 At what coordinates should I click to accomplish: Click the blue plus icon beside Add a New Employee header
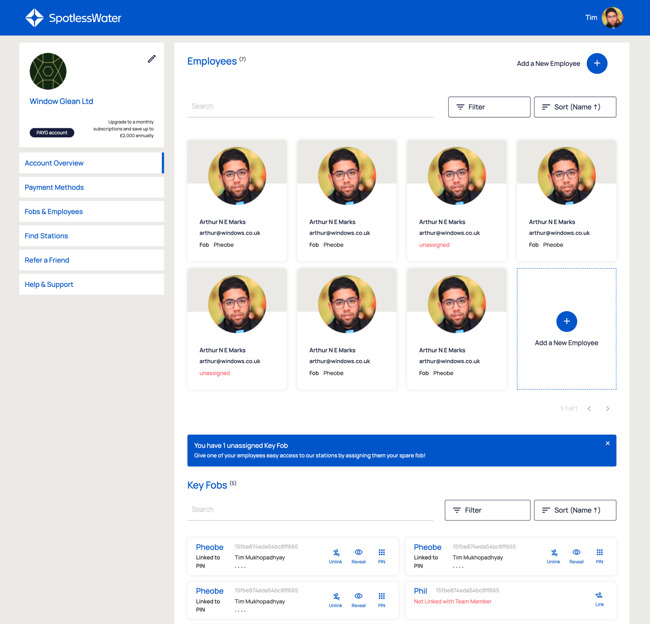point(597,63)
